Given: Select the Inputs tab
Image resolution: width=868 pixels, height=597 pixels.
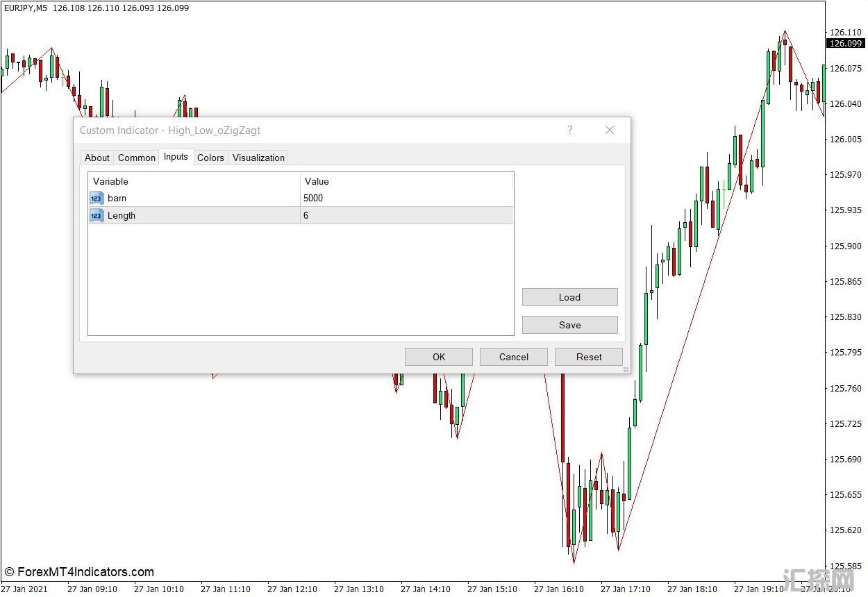Looking at the screenshot, I should pyautogui.click(x=176, y=157).
